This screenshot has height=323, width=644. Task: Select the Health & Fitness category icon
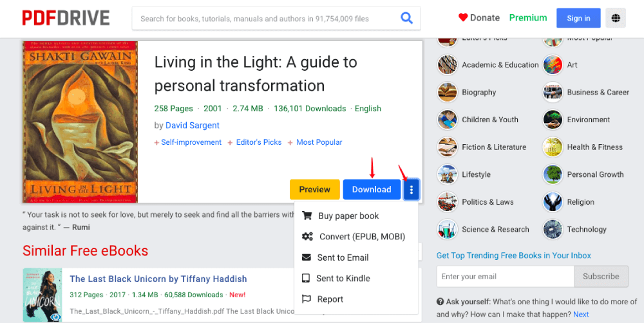[x=553, y=147]
